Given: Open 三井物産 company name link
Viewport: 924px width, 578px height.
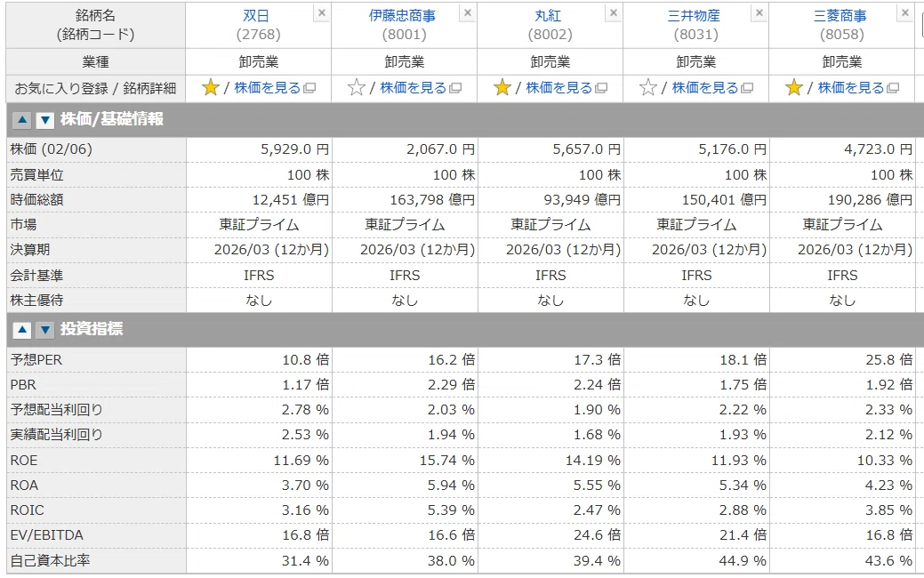Looking at the screenshot, I should [x=695, y=16].
